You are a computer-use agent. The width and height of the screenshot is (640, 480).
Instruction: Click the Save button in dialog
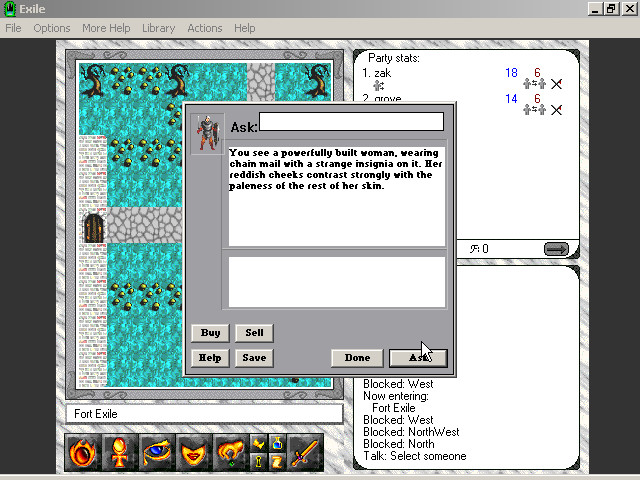(254, 358)
